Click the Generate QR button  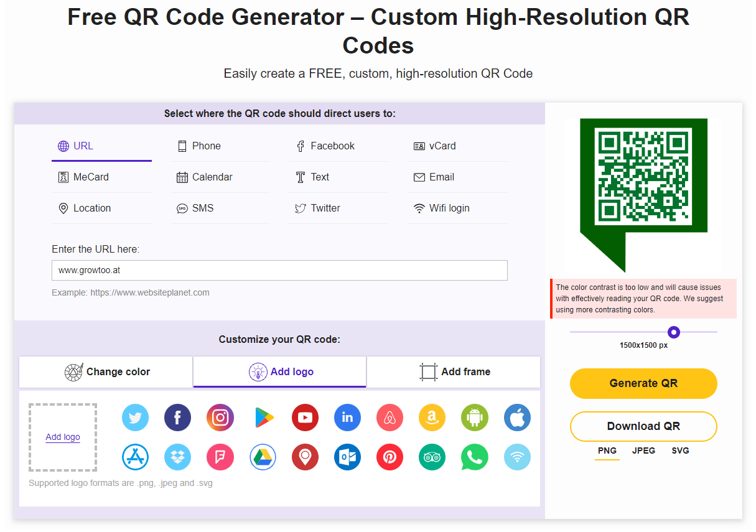(x=643, y=384)
